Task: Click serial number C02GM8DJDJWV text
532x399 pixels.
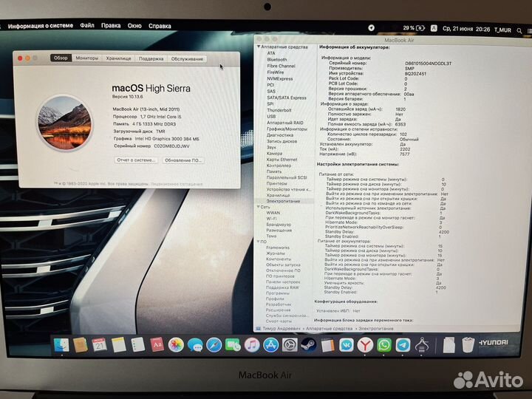Action: point(171,146)
